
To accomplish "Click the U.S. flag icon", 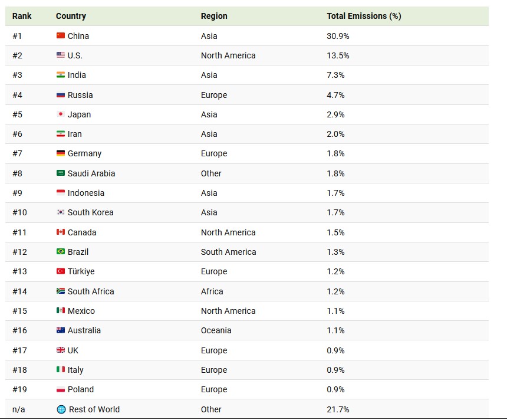I will (61, 55).
